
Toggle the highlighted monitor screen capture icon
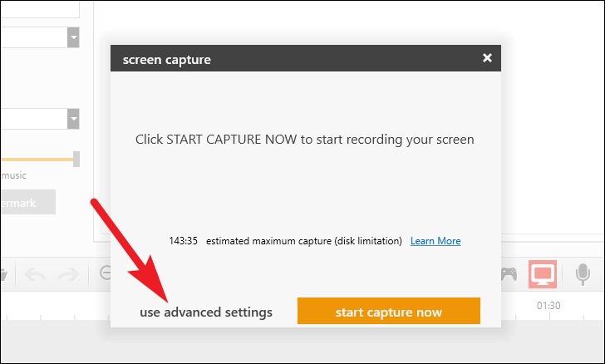click(543, 274)
